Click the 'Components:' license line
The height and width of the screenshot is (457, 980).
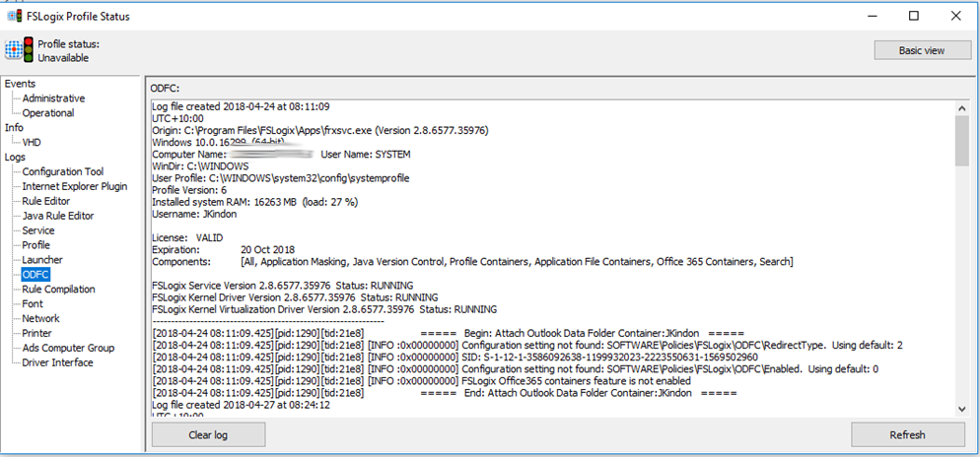472,262
